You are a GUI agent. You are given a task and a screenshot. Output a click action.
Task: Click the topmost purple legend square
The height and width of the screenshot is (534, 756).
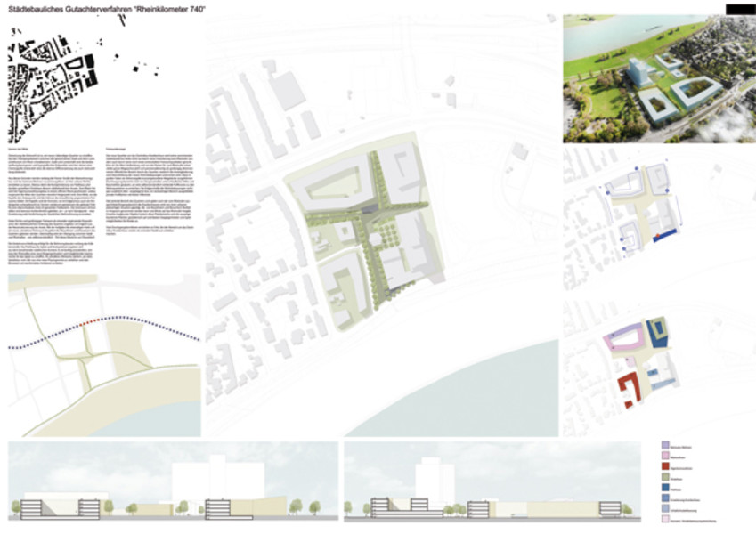click(x=666, y=443)
